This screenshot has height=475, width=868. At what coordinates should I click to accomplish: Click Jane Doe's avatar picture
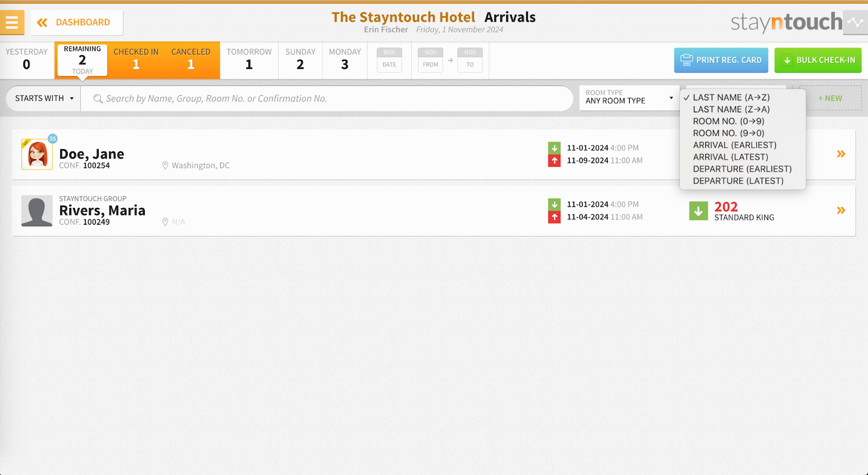37,154
